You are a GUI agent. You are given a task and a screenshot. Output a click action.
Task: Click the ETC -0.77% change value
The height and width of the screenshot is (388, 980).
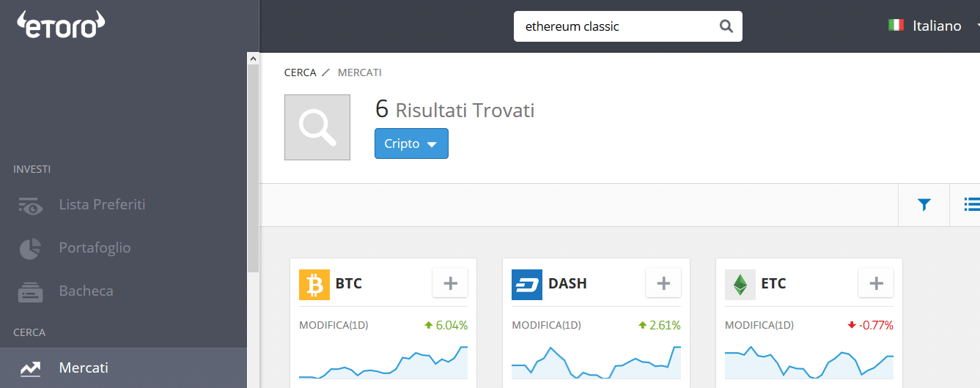[870, 325]
